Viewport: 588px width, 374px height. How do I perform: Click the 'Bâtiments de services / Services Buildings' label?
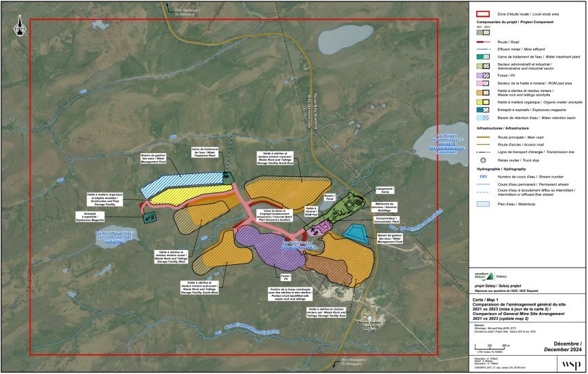(384, 207)
